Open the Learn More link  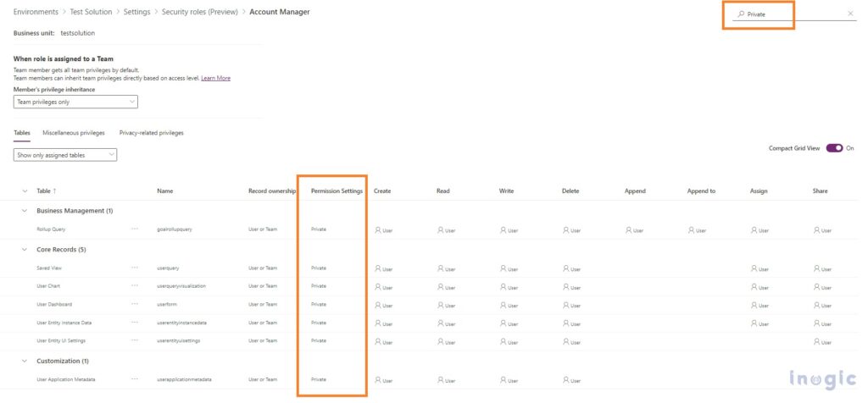tap(215, 78)
